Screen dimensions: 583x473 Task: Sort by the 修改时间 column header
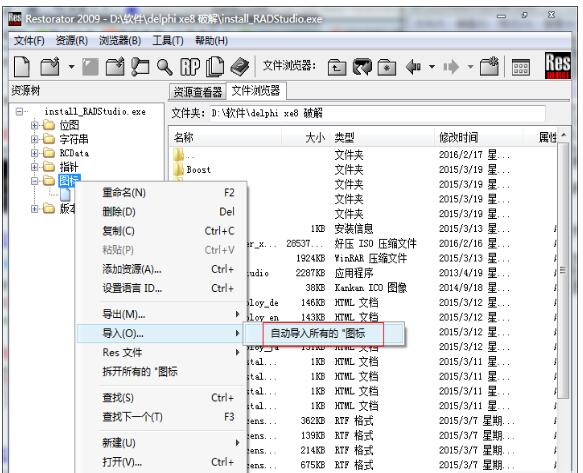479,138
